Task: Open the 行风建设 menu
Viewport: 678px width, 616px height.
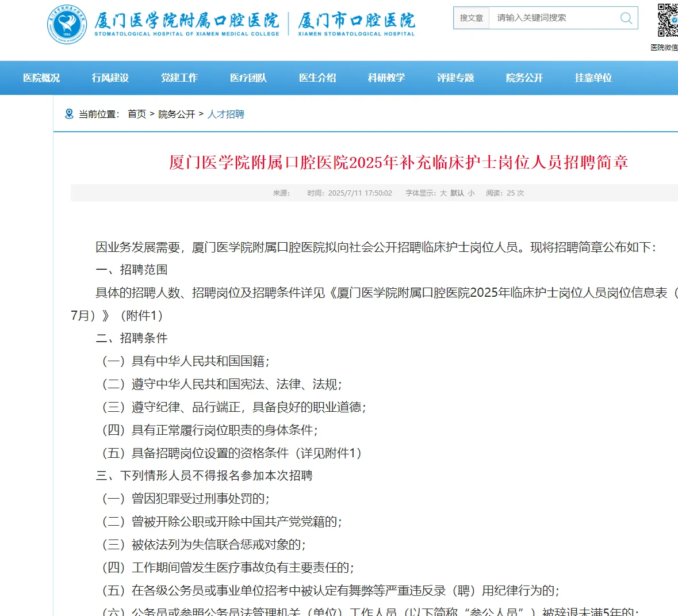Action: click(x=110, y=78)
